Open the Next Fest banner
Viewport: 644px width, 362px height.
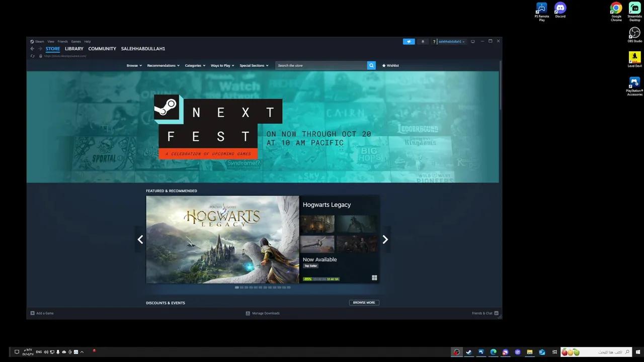(x=263, y=127)
